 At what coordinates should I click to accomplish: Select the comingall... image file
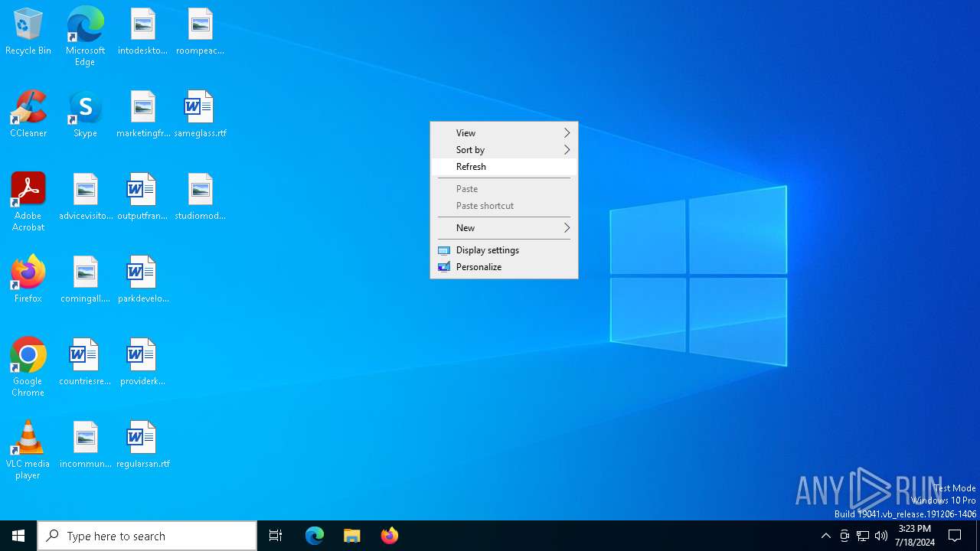[85, 280]
